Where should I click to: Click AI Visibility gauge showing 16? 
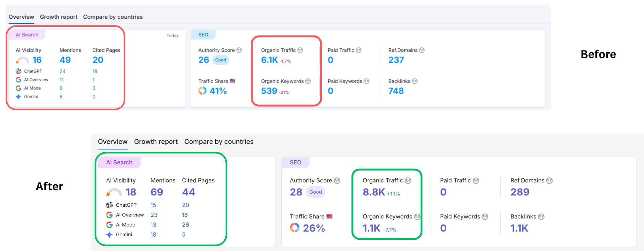[22, 60]
